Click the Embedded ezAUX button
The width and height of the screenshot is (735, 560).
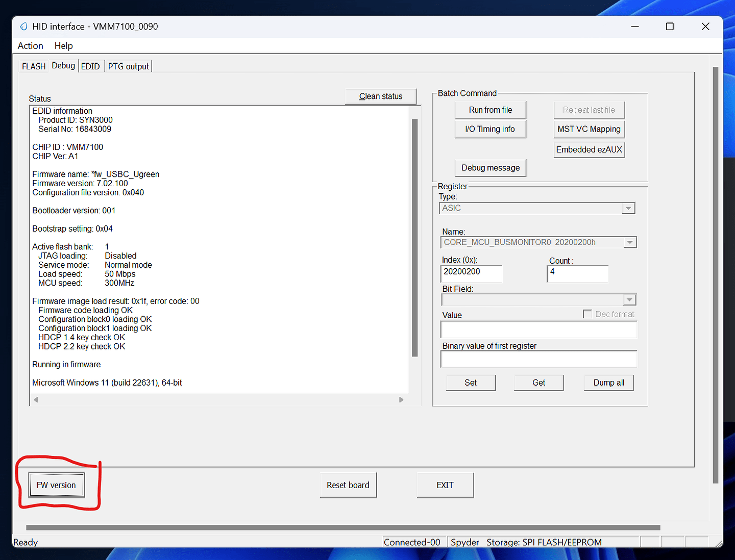coord(589,149)
